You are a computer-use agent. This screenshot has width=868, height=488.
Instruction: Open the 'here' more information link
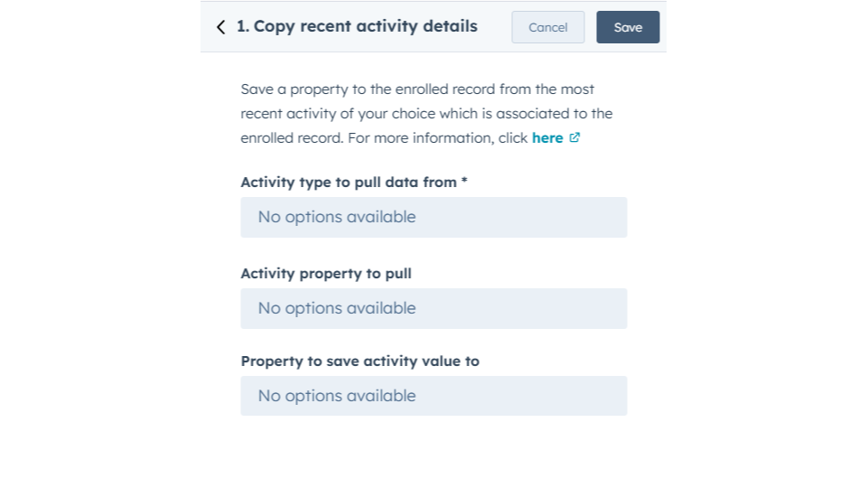click(x=547, y=138)
